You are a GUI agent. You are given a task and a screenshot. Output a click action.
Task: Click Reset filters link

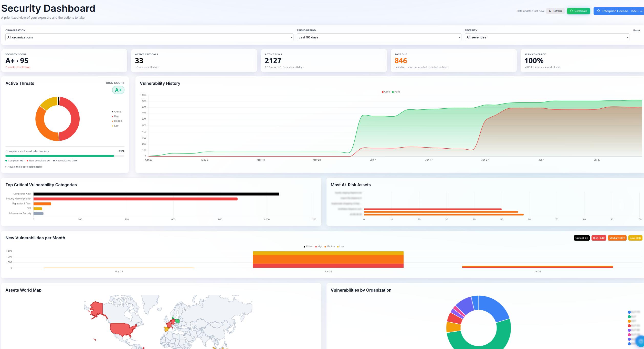pos(637,30)
